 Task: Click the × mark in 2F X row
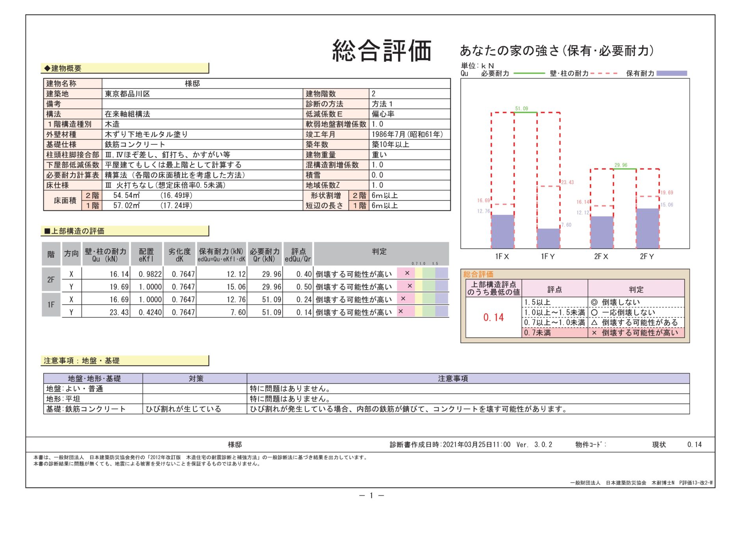click(x=407, y=273)
